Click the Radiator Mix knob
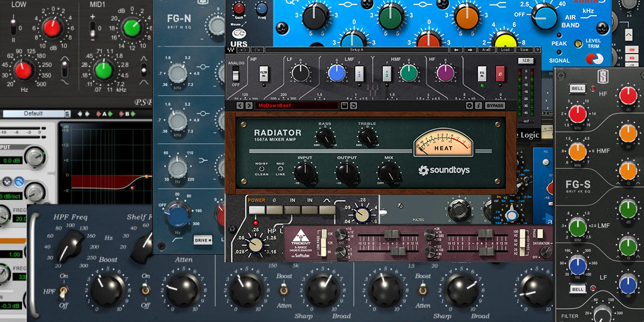 389,173
